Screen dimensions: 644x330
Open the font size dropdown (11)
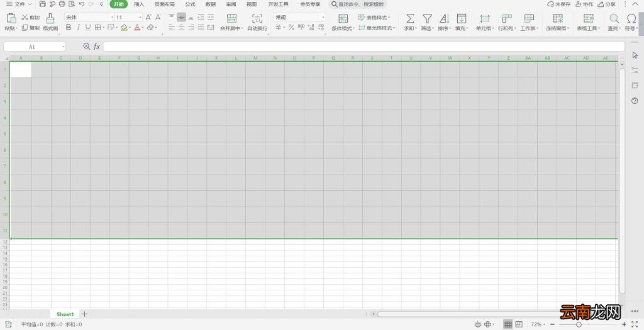click(140, 17)
